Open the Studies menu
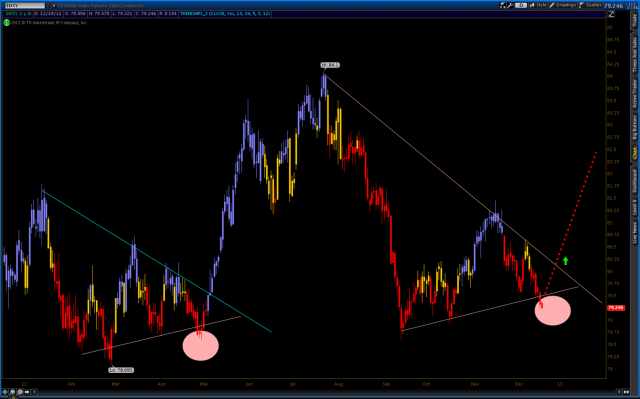The width and height of the screenshot is (640, 399). click(x=590, y=5)
